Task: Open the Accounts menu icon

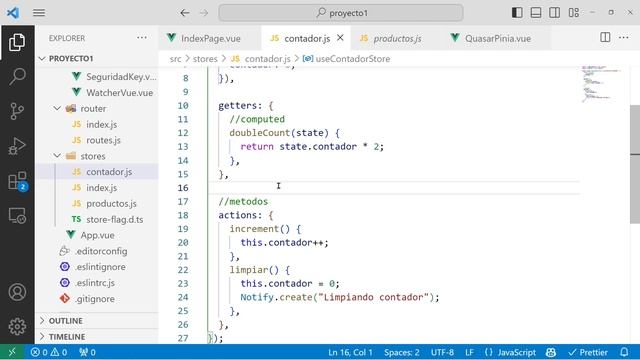Action: point(17,292)
